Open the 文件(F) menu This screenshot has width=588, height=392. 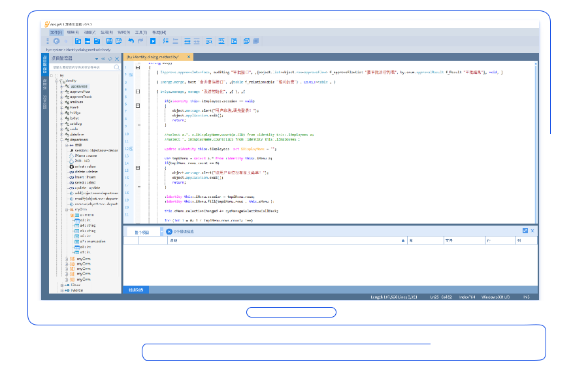coord(56,32)
